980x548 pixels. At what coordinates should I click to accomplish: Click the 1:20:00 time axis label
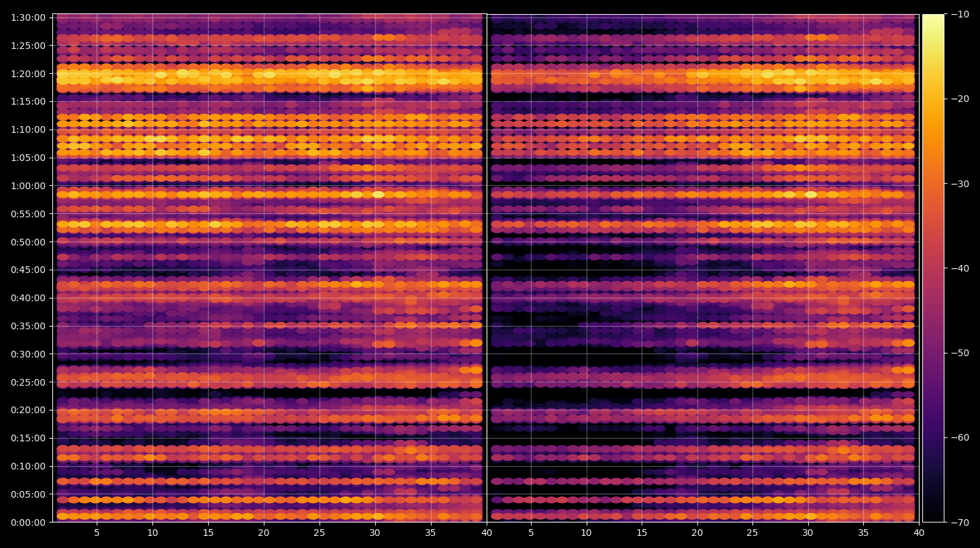(x=28, y=74)
